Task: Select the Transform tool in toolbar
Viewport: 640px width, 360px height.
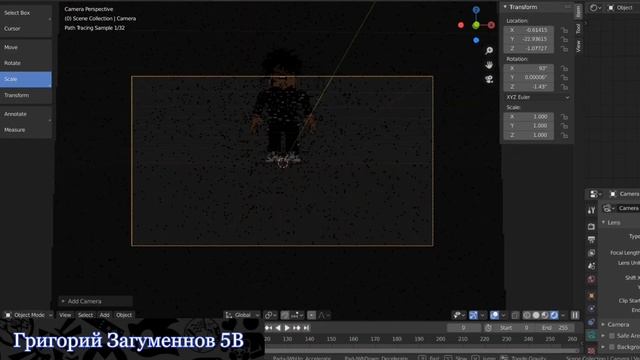Action: pyautogui.click(x=25, y=95)
